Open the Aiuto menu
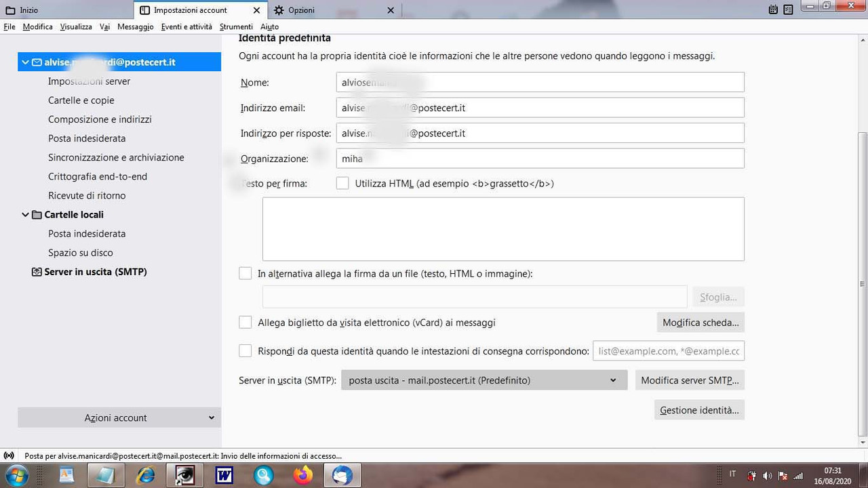This screenshot has width=868, height=488. click(269, 26)
